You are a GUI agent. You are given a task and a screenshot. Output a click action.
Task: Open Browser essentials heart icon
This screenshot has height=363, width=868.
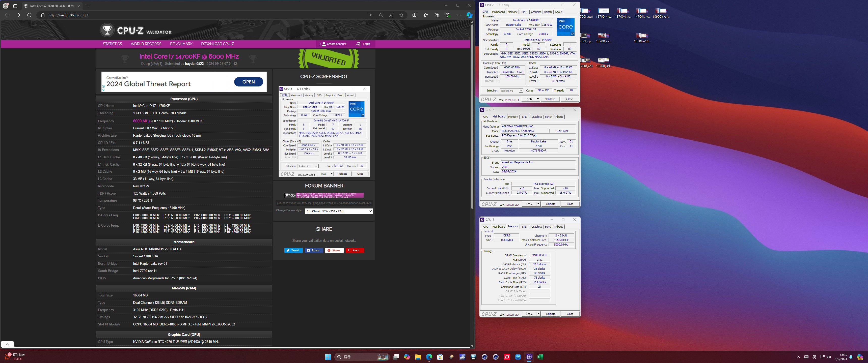point(448,15)
